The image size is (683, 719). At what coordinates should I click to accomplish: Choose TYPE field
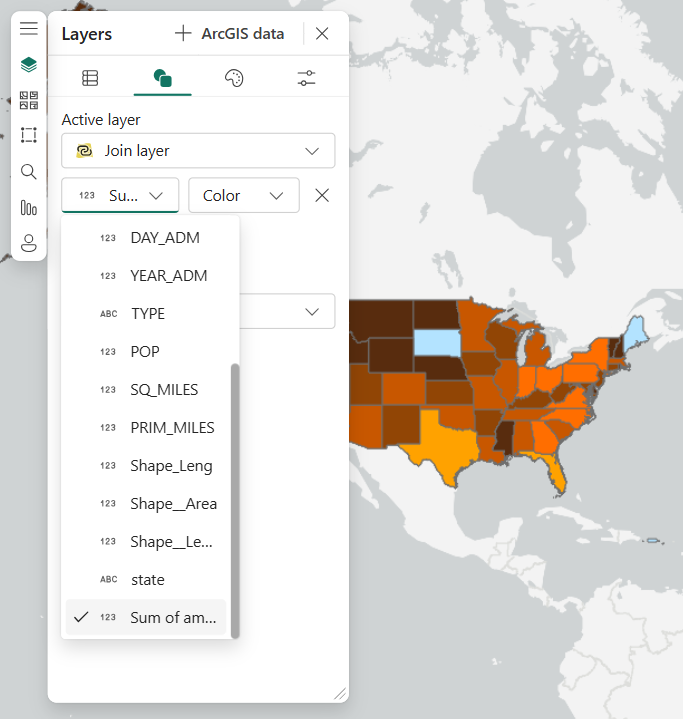tap(146, 314)
